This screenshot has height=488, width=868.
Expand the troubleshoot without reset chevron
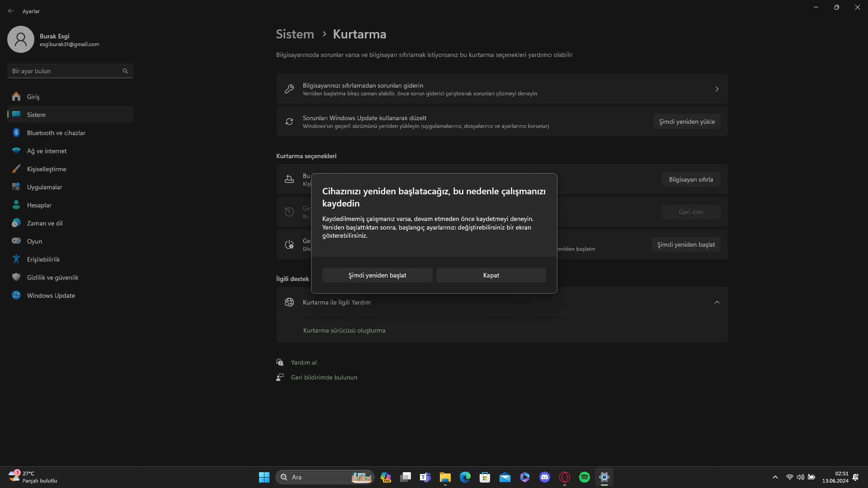pos(717,89)
